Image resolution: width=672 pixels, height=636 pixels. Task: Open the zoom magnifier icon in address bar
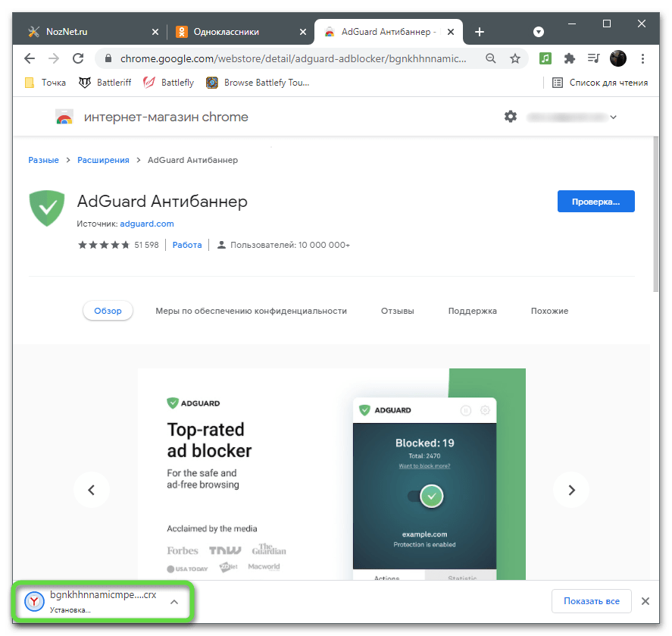click(491, 58)
